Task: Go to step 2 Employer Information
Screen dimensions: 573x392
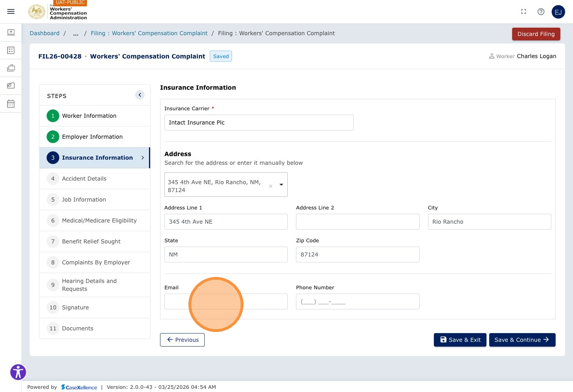Action: (x=95, y=137)
